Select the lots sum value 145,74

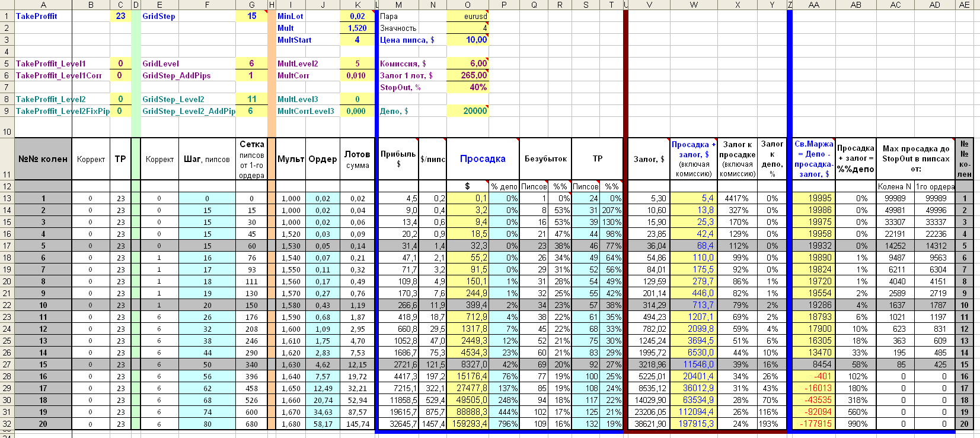pos(357,424)
